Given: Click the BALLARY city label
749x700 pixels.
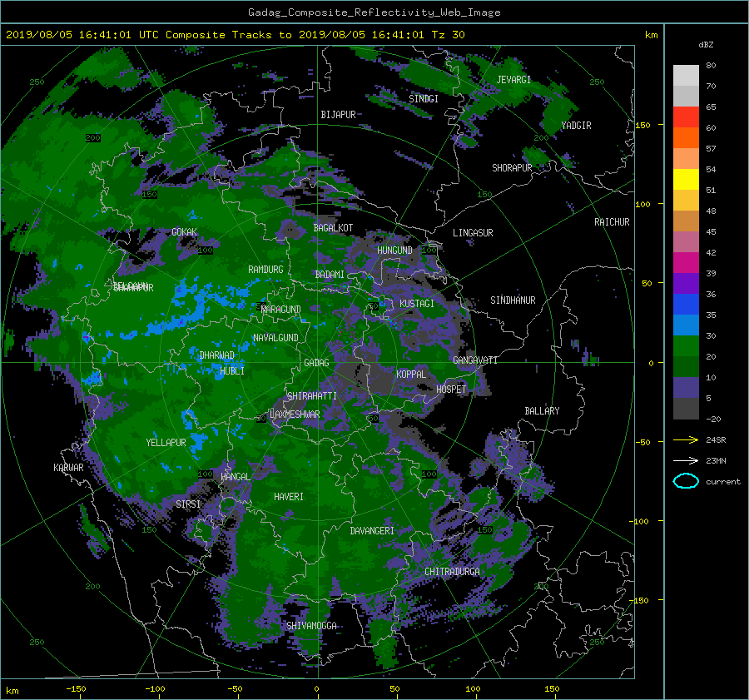Looking at the screenshot, I should click(x=542, y=411).
